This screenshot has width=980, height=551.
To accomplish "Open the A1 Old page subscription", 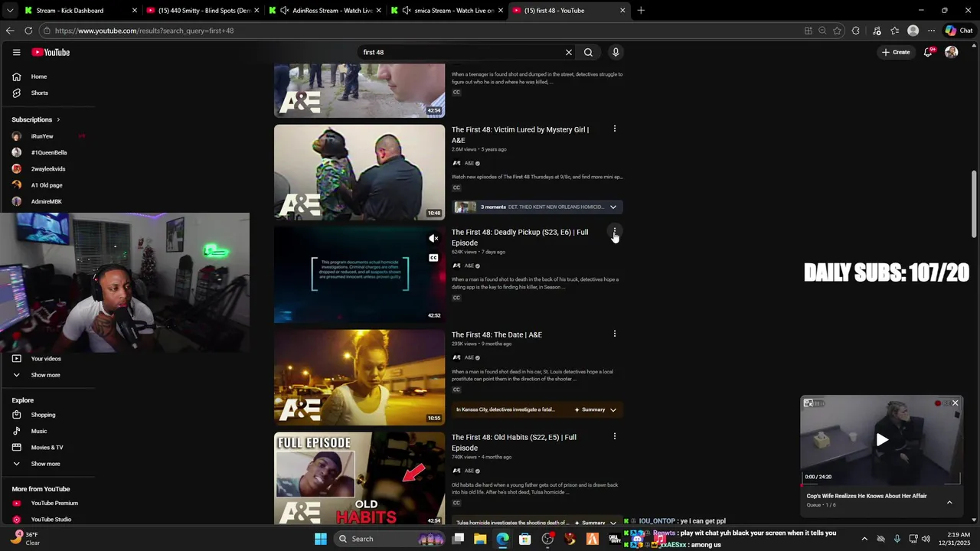I will coord(47,185).
